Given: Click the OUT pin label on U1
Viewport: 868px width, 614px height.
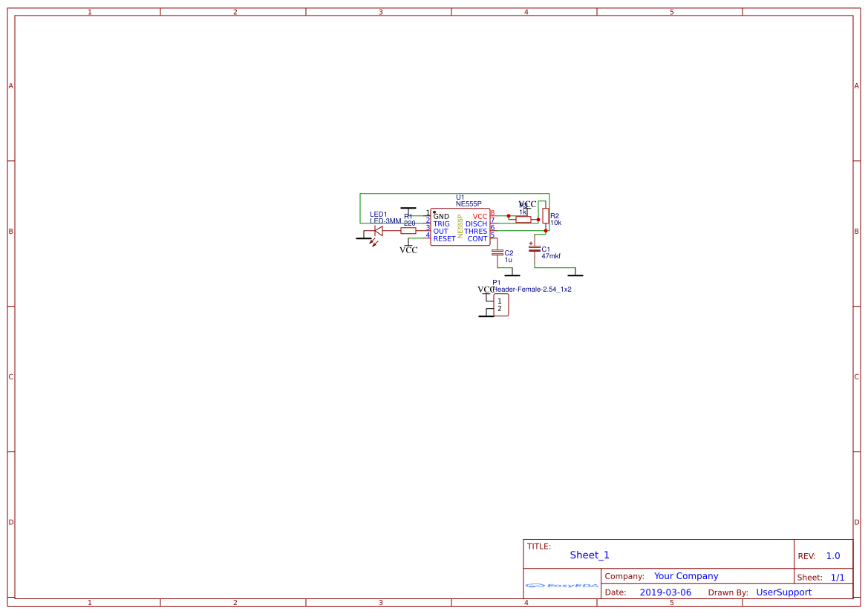Looking at the screenshot, I should click(x=440, y=232).
